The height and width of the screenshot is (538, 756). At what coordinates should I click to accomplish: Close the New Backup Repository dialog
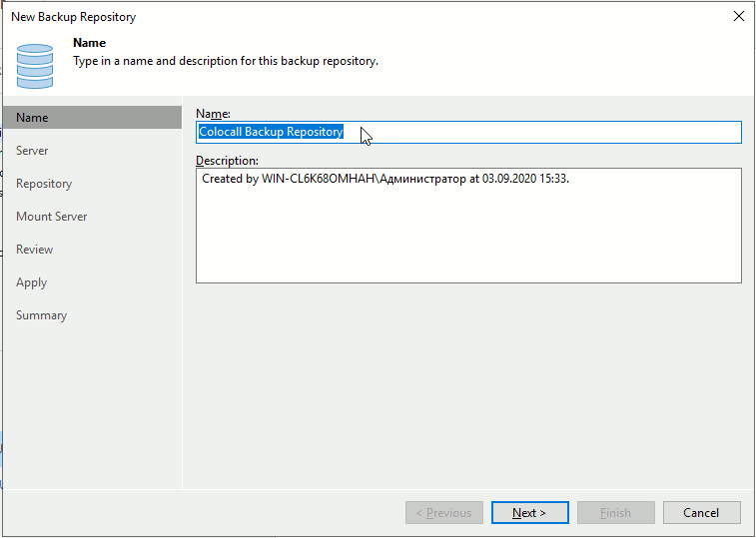(738, 16)
